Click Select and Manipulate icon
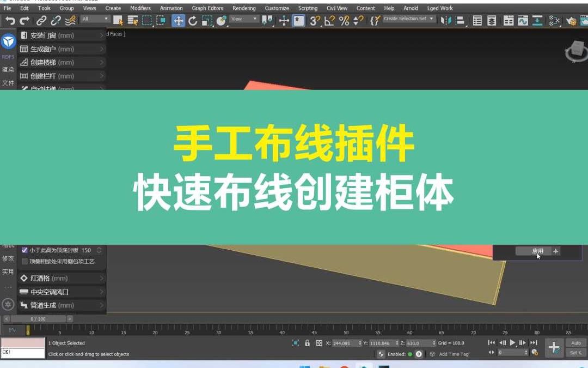The image size is (588, 368). pos(284,21)
